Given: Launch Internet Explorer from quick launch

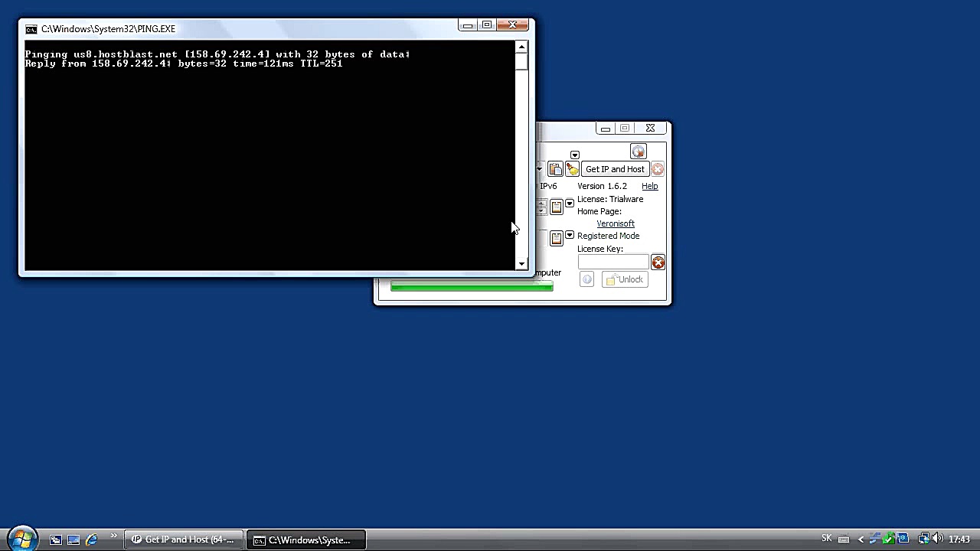Looking at the screenshot, I should 91,540.
